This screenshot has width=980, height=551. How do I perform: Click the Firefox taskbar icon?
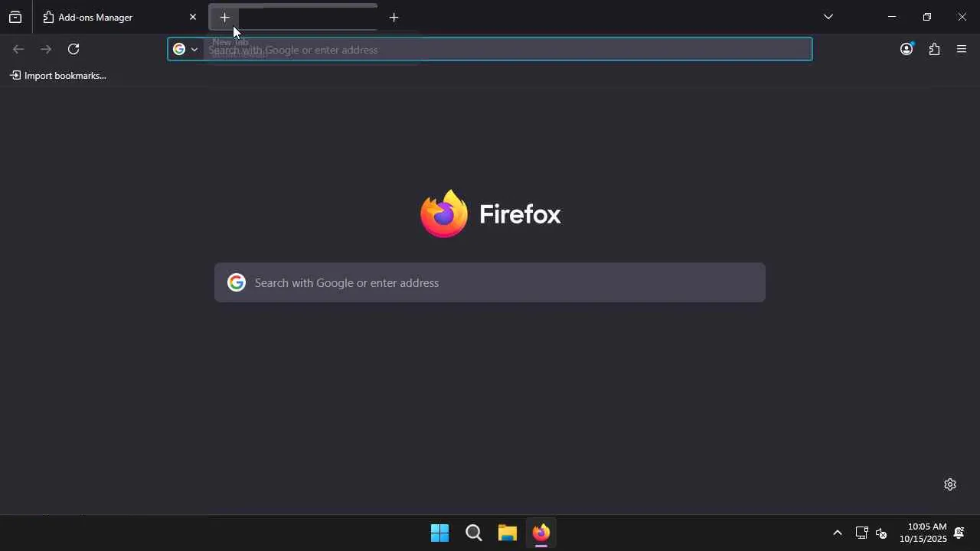coord(541,533)
